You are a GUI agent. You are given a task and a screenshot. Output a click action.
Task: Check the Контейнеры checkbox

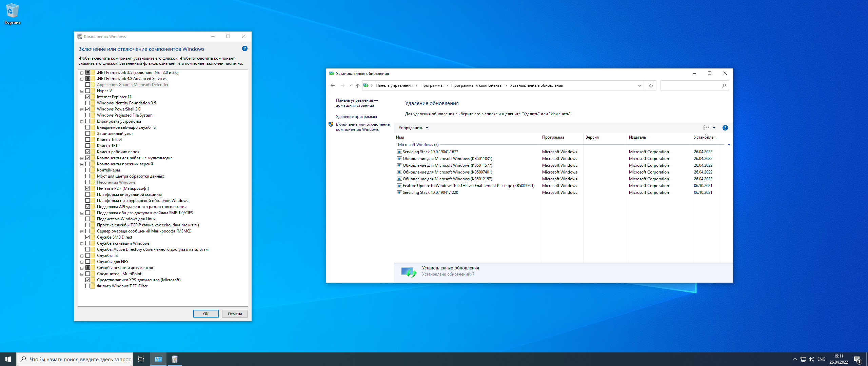(x=88, y=170)
